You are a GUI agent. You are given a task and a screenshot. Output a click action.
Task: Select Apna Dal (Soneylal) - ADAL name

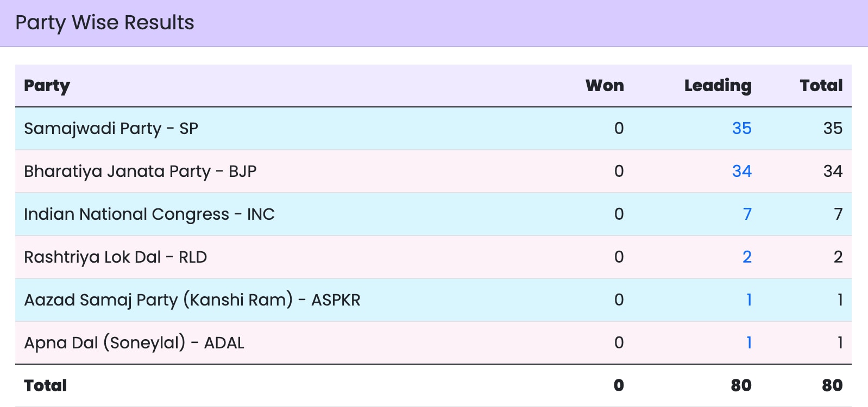click(x=134, y=343)
